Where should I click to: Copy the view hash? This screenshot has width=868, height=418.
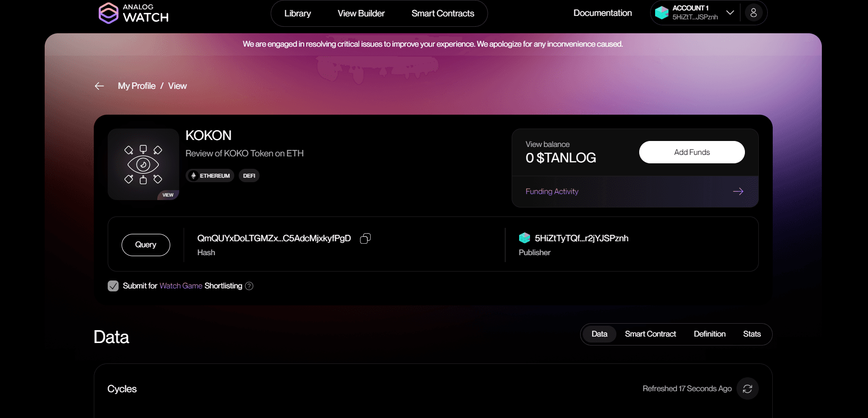pos(365,238)
